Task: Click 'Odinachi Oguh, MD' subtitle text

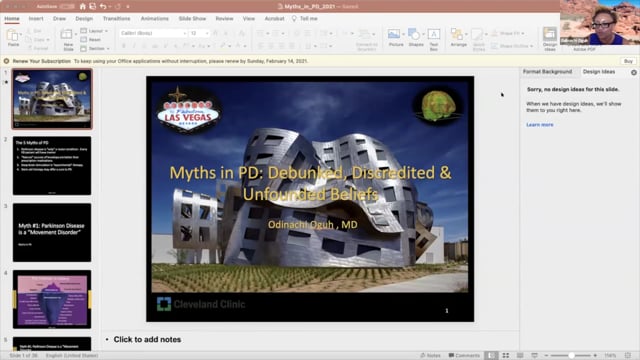Action: (313, 224)
